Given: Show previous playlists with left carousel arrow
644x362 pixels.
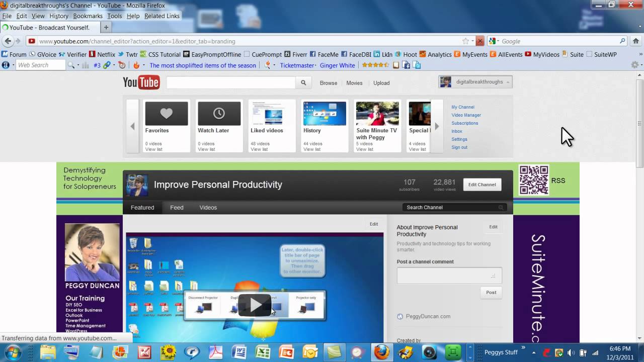Looking at the screenshot, I should 132,126.
